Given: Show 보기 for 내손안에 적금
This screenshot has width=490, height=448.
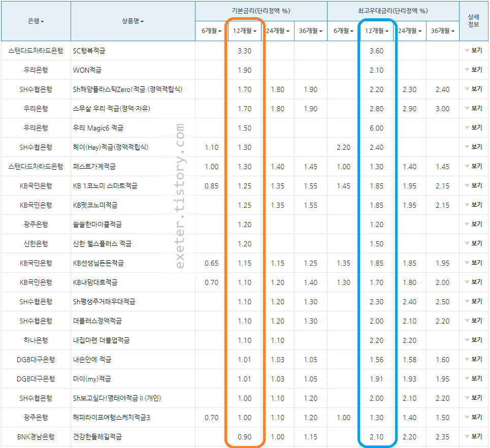Looking at the screenshot, I should click(x=473, y=359).
